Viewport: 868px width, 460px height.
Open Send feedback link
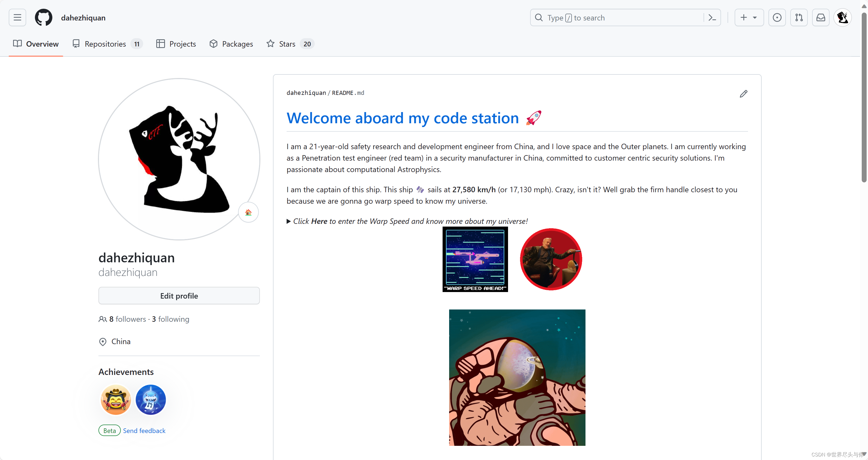[x=144, y=430]
